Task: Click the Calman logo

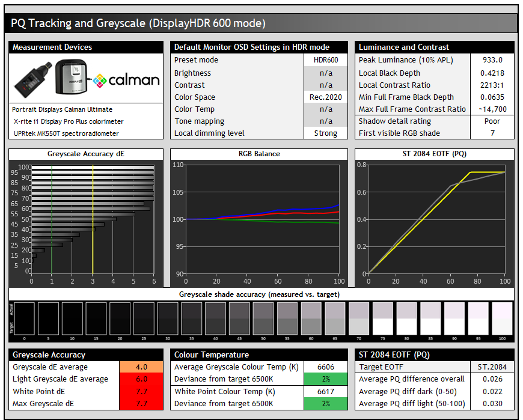Action: pos(126,80)
